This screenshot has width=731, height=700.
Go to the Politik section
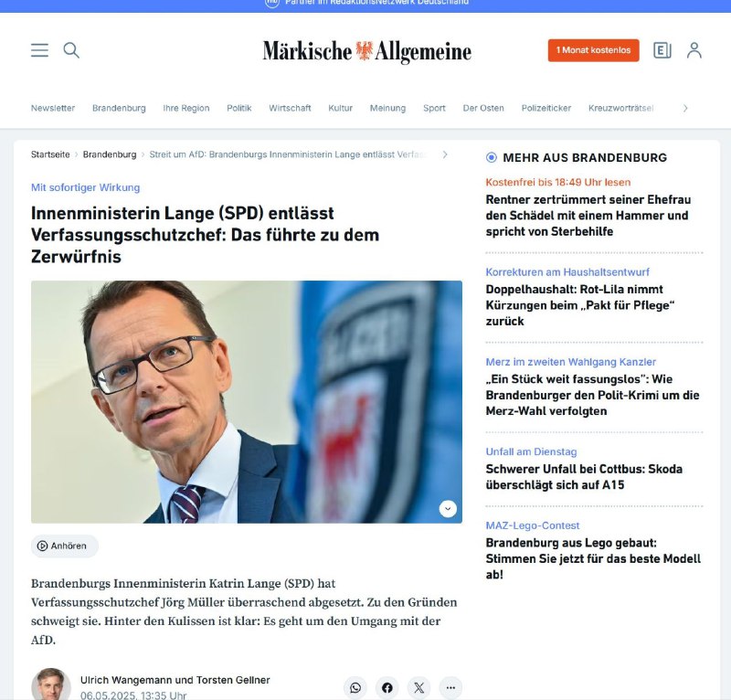pyautogui.click(x=238, y=108)
